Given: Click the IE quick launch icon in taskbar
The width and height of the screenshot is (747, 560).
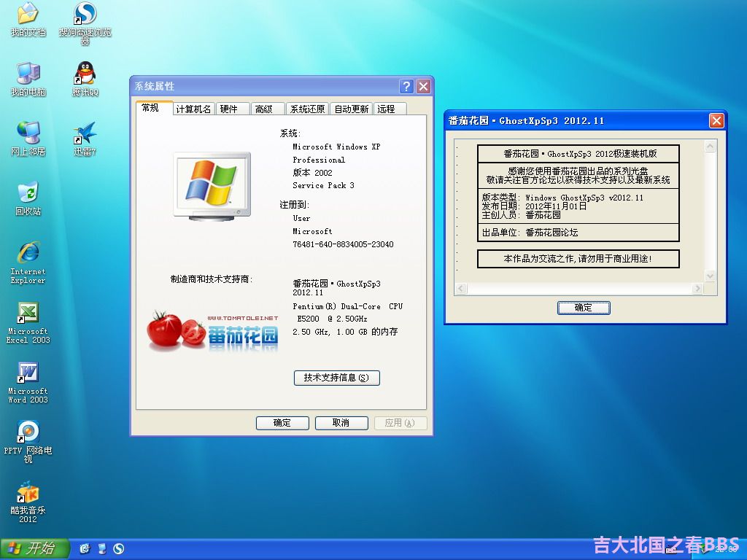Looking at the screenshot, I should [85, 548].
